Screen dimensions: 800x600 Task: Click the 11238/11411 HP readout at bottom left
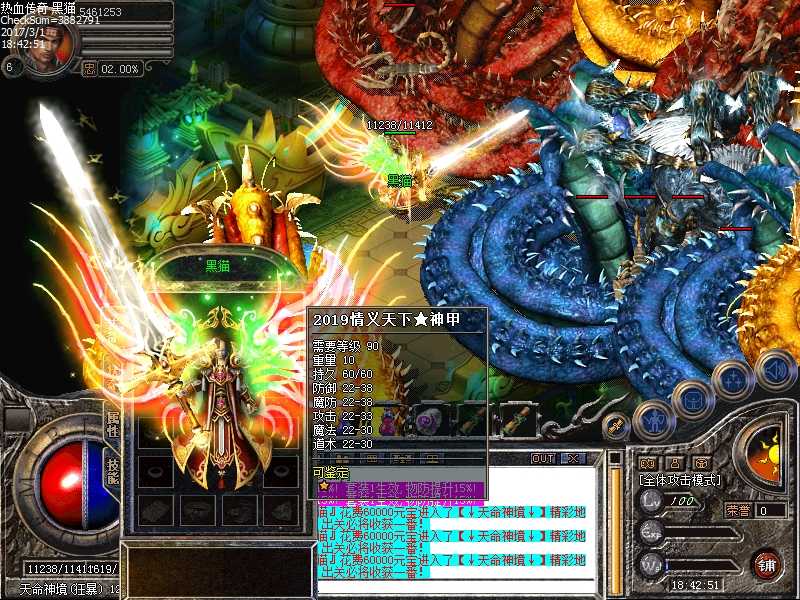click(x=57, y=568)
